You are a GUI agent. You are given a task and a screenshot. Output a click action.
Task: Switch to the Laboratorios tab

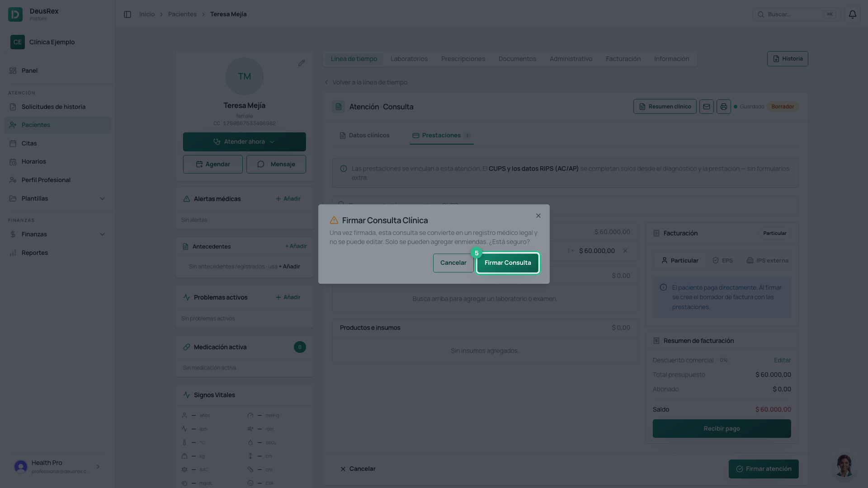click(x=409, y=59)
